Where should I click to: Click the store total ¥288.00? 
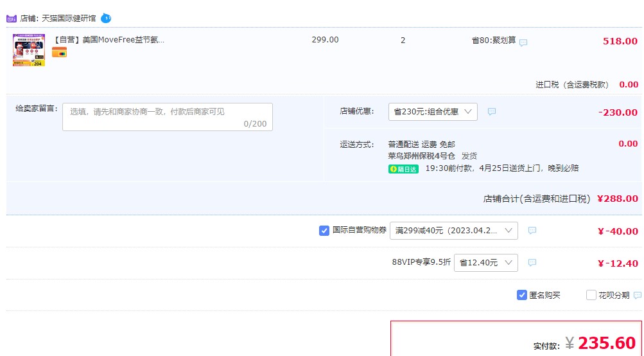617,199
